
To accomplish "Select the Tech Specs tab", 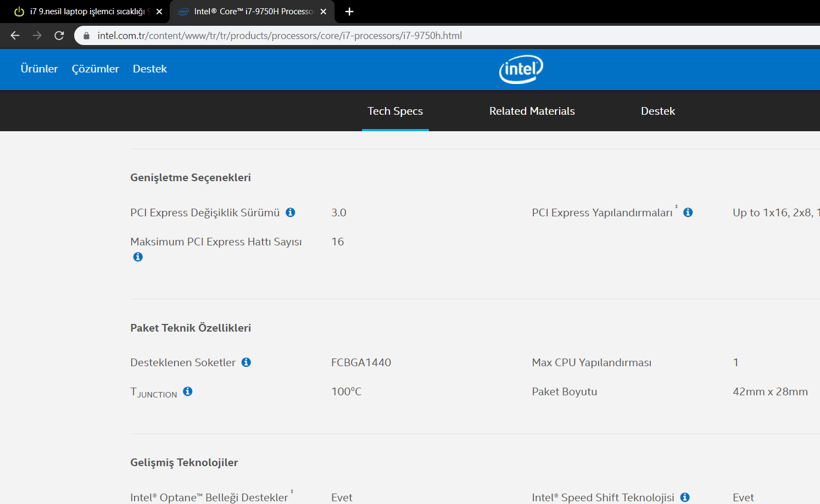I will (x=395, y=111).
